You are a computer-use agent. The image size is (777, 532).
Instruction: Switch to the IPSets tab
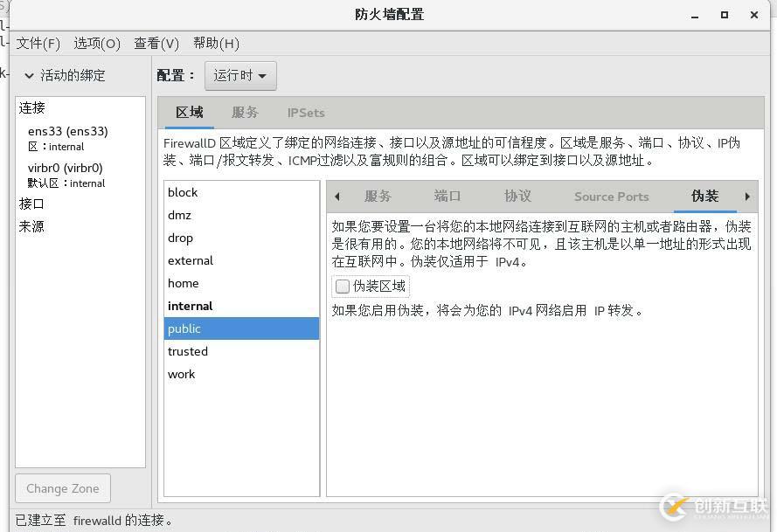tap(306, 113)
